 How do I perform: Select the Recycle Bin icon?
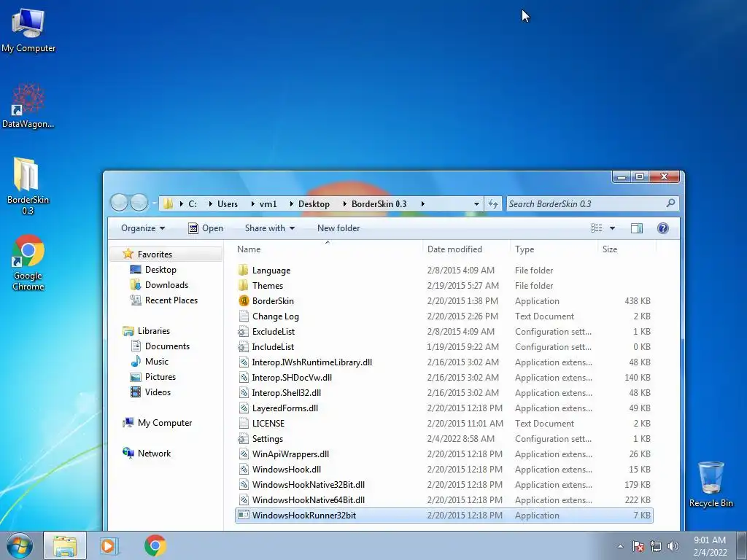click(711, 484)
